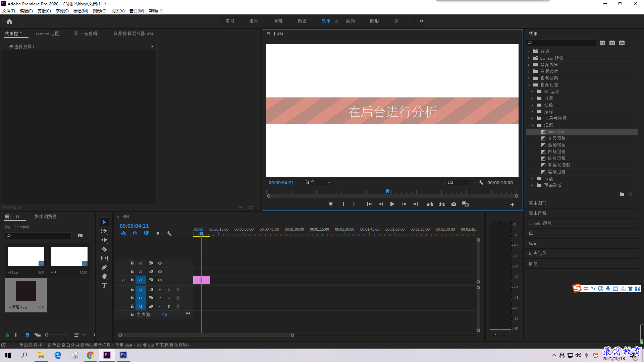
Task: Mute track A1
Action: click(x=160, y=290)
